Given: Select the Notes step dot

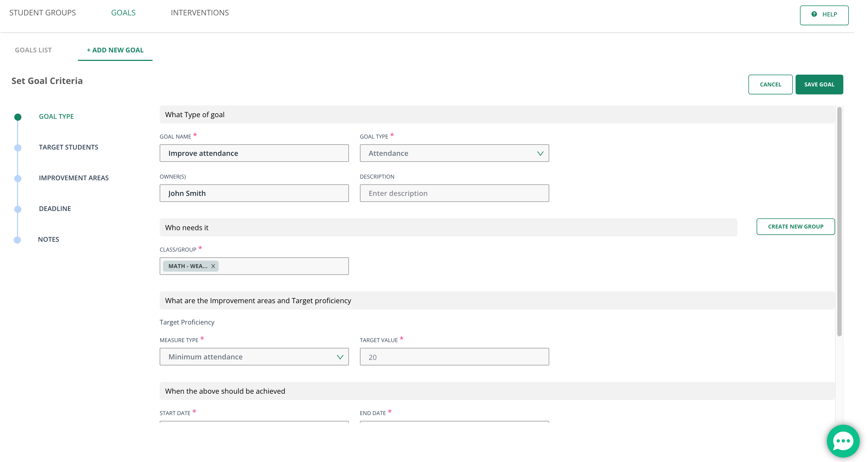Looking at the screenshot, I should tap(17, 240).
